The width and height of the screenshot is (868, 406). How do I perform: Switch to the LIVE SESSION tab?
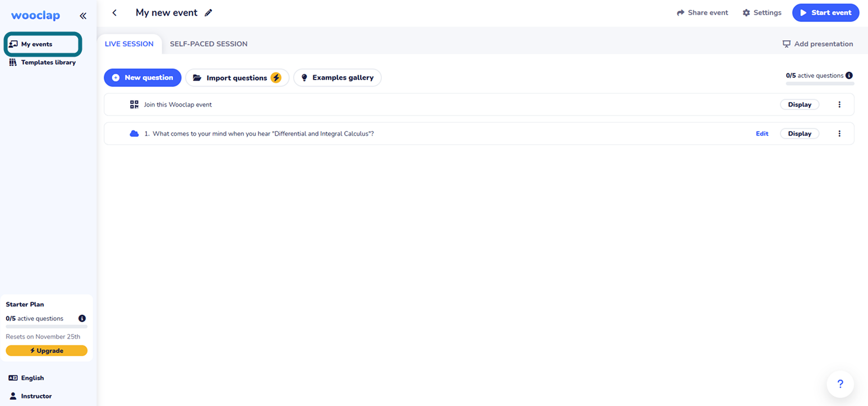point(129,44)
